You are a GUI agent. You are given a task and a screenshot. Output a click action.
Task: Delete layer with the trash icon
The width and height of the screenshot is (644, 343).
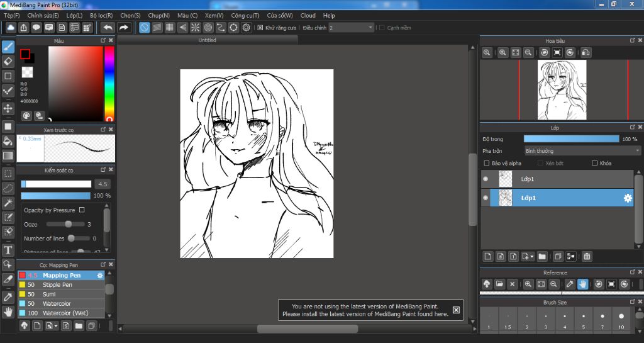coord(587,256)
